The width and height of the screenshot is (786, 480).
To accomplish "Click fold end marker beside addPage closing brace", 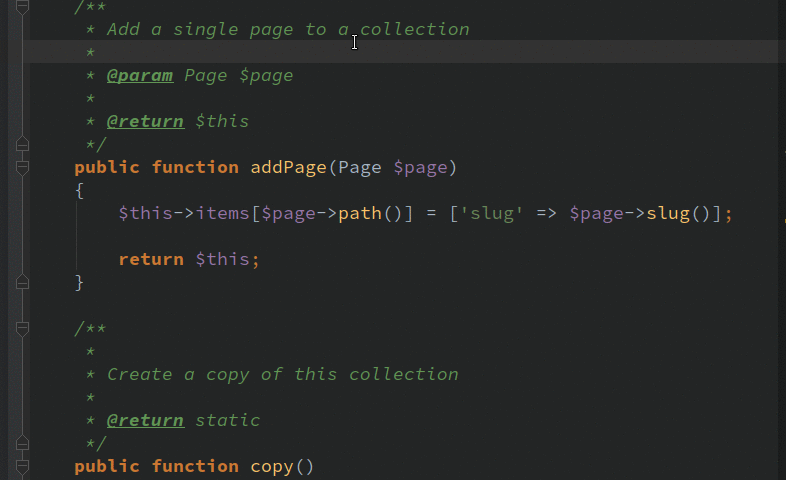I will coord(22,282).
